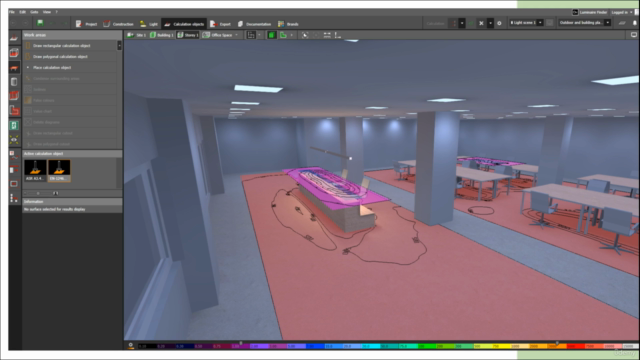640x360 pixels.
Task: Click the false colour scale settings icon
Action: [x=131, y=345]
